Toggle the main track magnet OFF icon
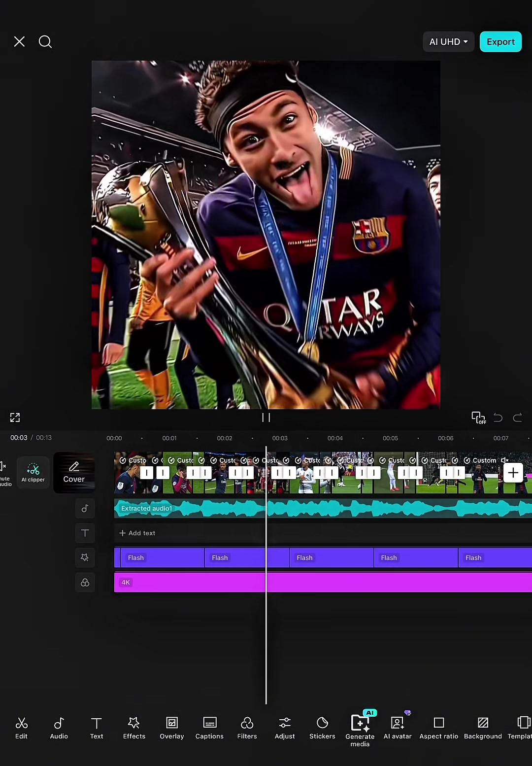Screen dimensions: 532x766 (478, 418)
